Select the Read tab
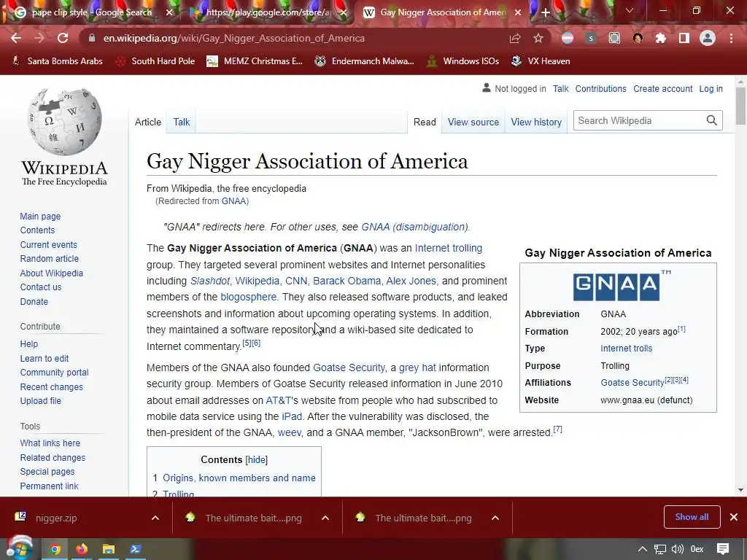The height and width of the screenshot is (560, 747). click(425, 122)
